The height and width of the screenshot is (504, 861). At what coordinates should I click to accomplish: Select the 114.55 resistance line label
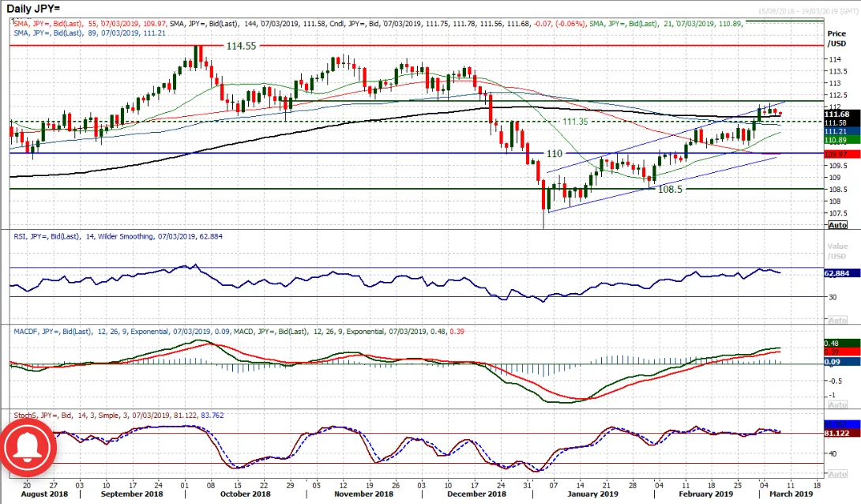pyautogui.click(x=241, y=46)
